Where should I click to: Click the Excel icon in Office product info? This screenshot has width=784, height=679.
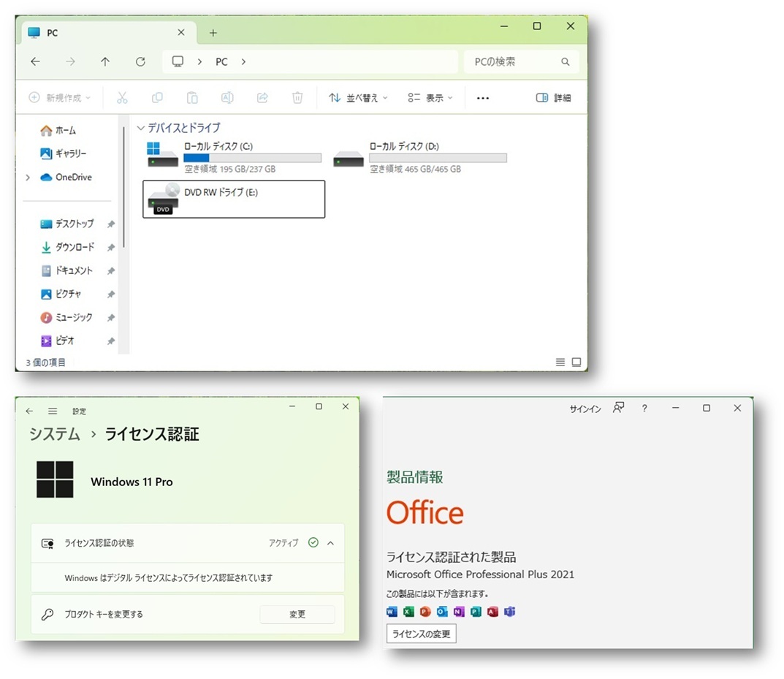[x=408, y=612]
